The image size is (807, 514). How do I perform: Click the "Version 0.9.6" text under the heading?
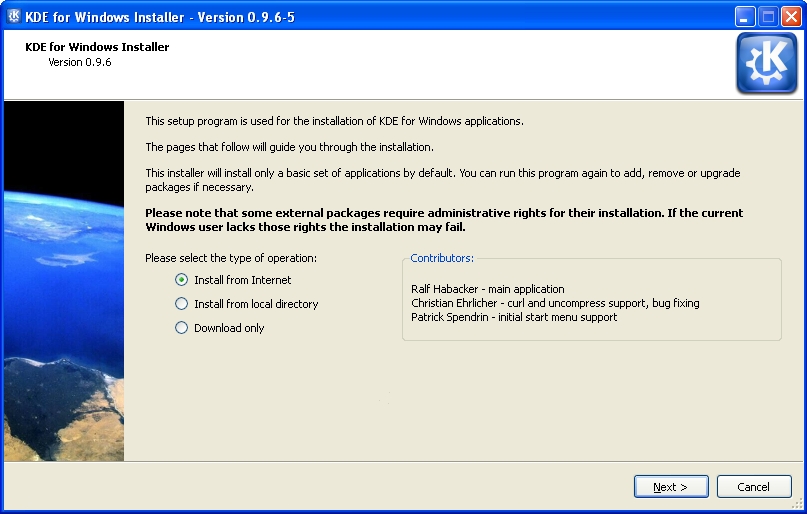pos(80,62)
